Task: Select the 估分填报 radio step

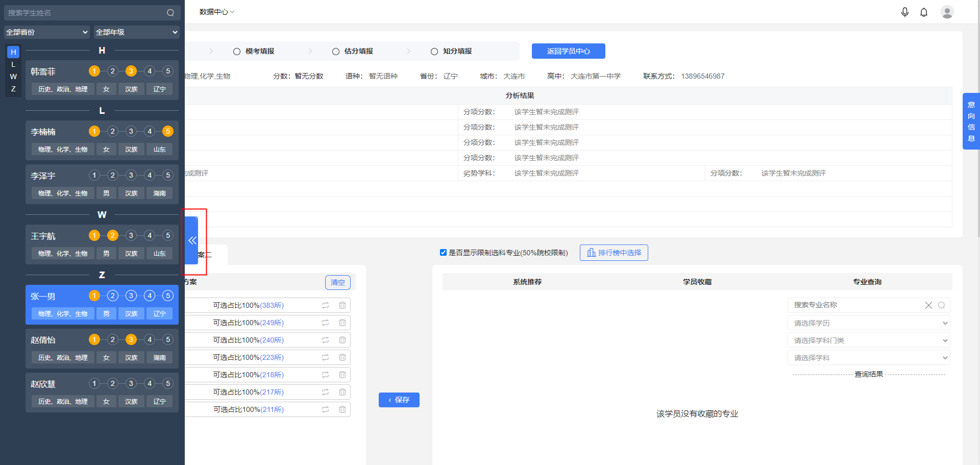Action: [335, 51]
